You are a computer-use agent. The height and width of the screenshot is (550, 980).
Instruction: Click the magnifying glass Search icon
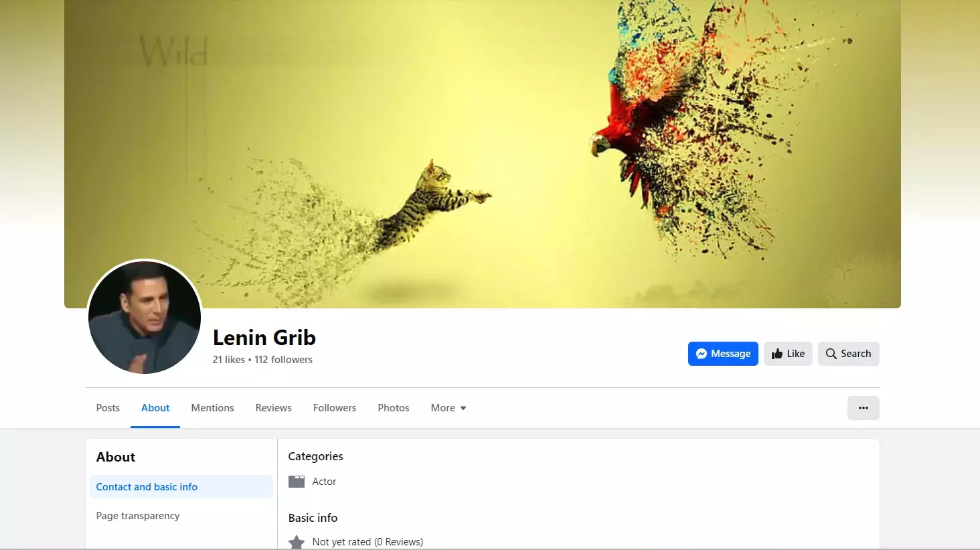[831, 354]
